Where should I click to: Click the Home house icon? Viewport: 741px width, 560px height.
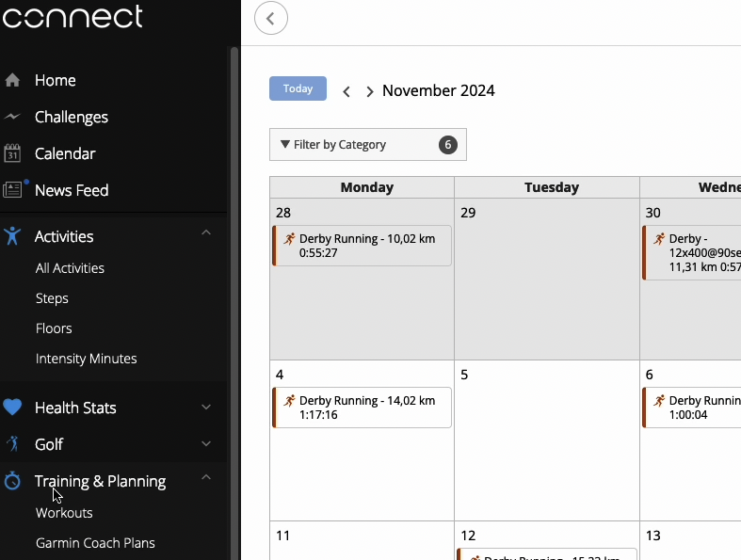(x=12, y=80)
